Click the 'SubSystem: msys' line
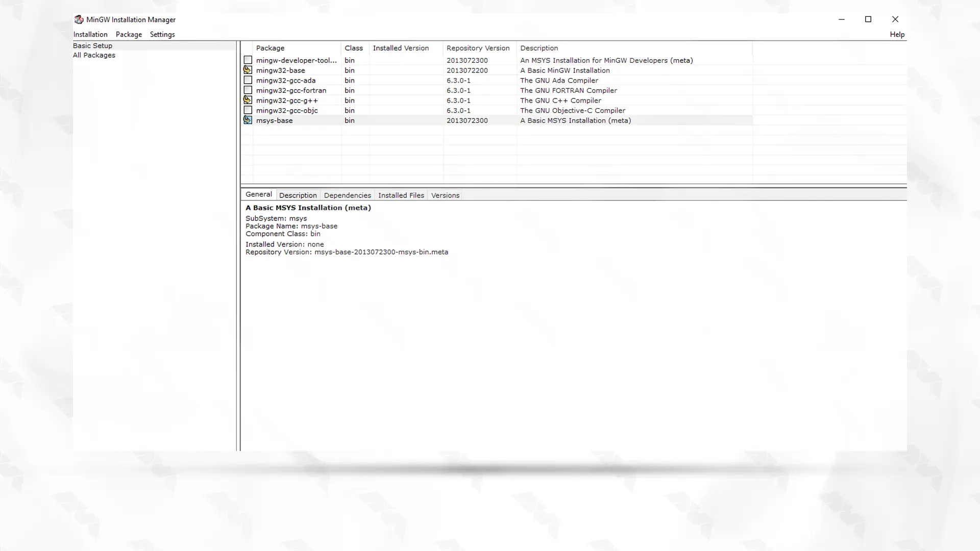 click(276, 218)
